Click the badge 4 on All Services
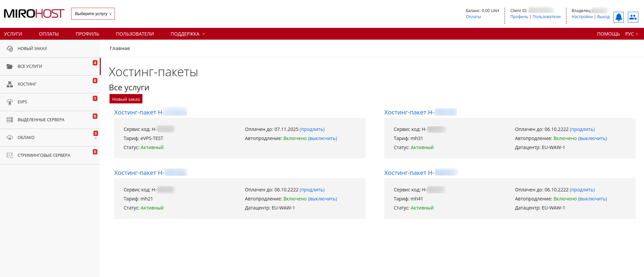The image size is (644, 277). click(95, 63)
